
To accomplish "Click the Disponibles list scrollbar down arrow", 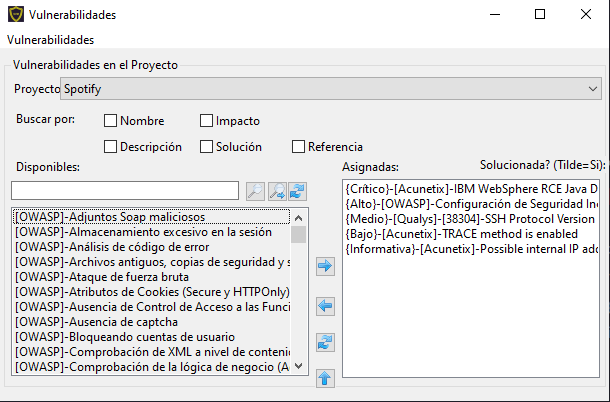I will click(x=298, y=367).
